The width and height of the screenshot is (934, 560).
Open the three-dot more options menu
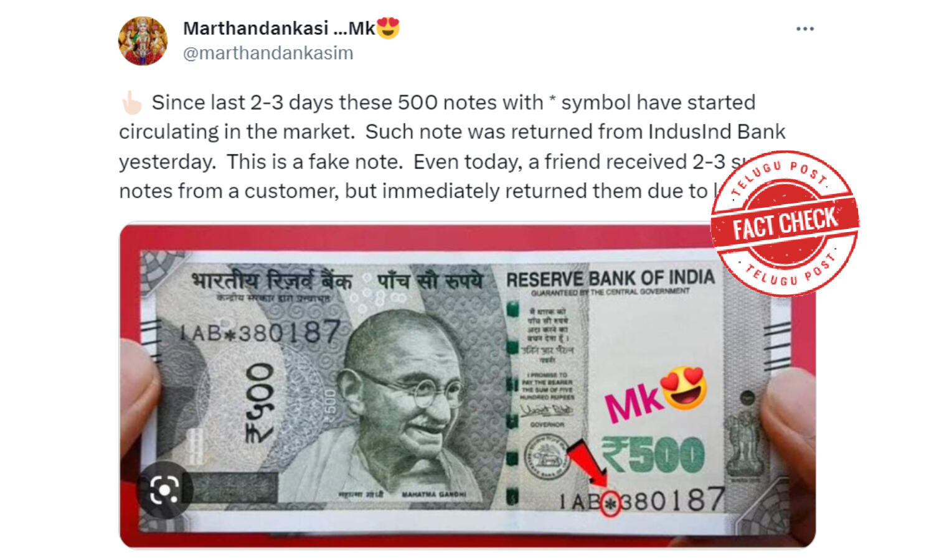804,29
